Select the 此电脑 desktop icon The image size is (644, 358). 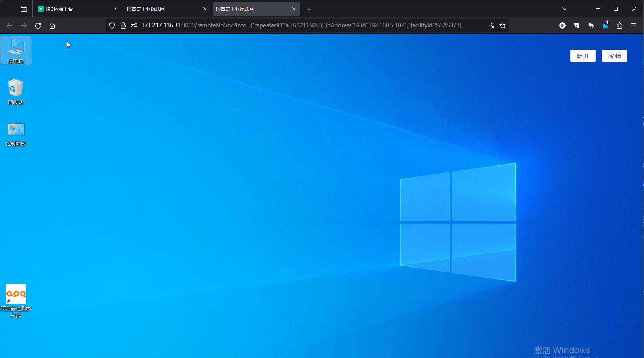click(16, 50)
